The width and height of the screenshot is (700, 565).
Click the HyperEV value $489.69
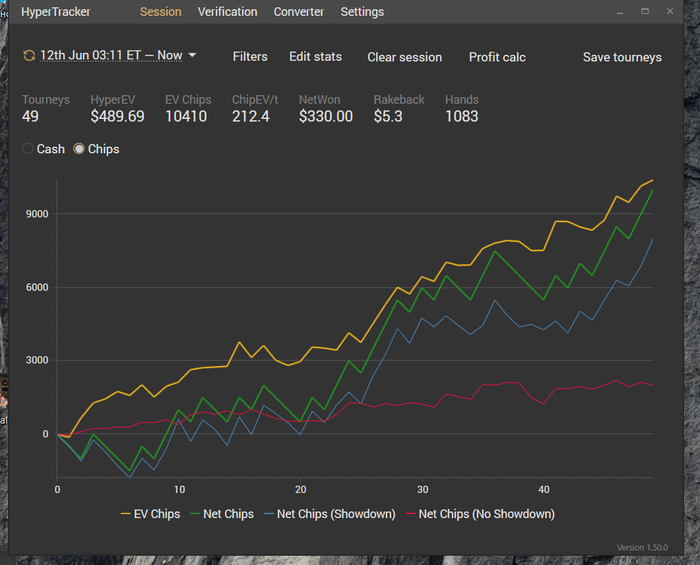[117, 116]
